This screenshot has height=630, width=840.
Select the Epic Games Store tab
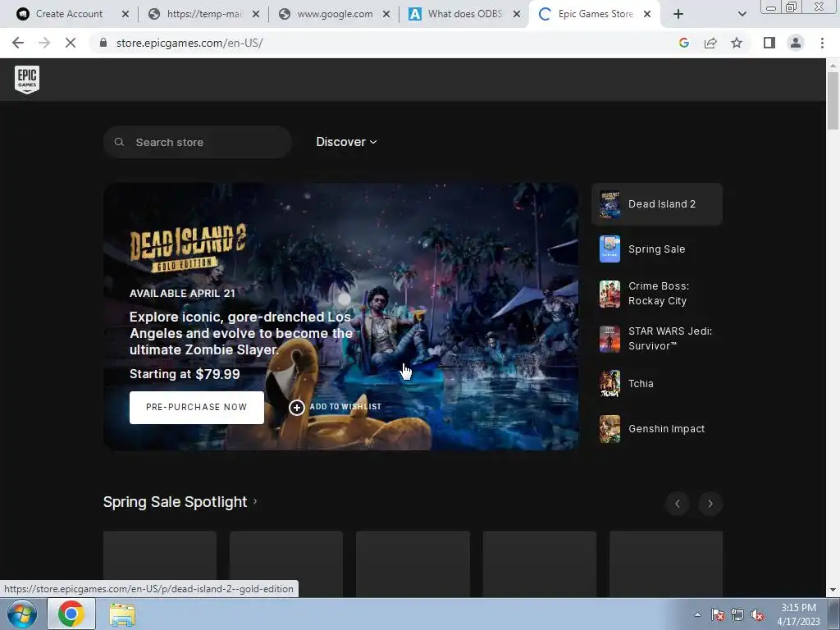pyautogui.click(x=596, y=14)
